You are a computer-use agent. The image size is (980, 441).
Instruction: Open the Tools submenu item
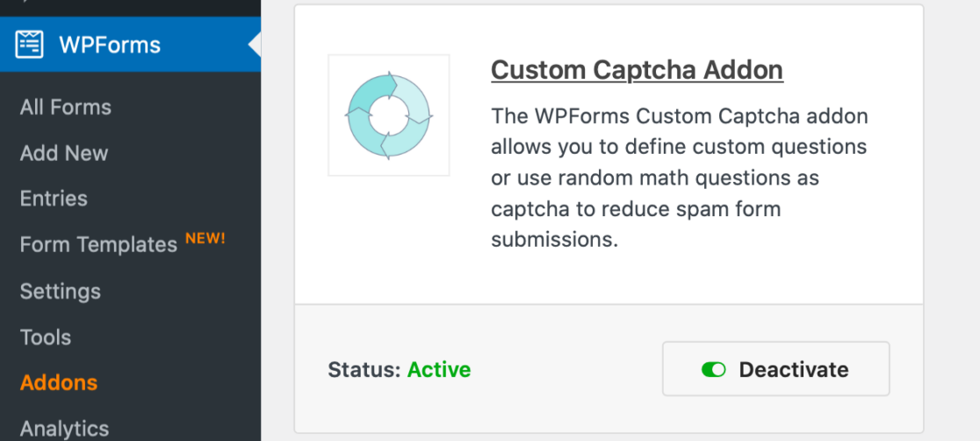[46, 337]
